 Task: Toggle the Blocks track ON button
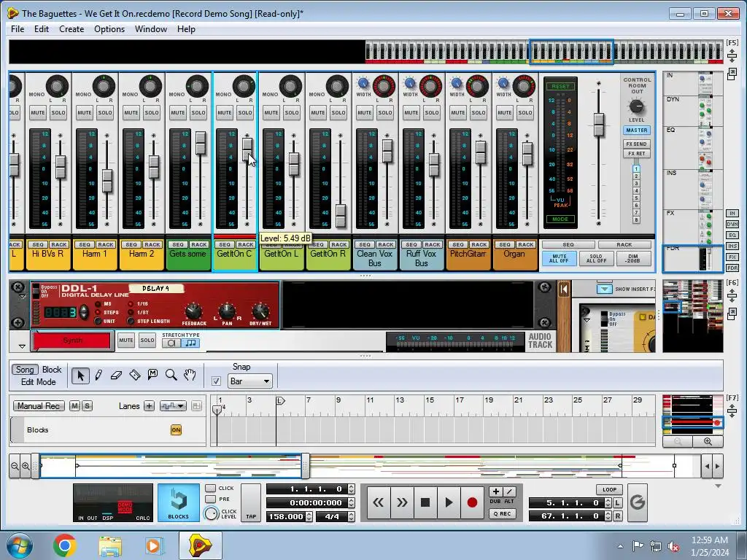tap(176, 430)
